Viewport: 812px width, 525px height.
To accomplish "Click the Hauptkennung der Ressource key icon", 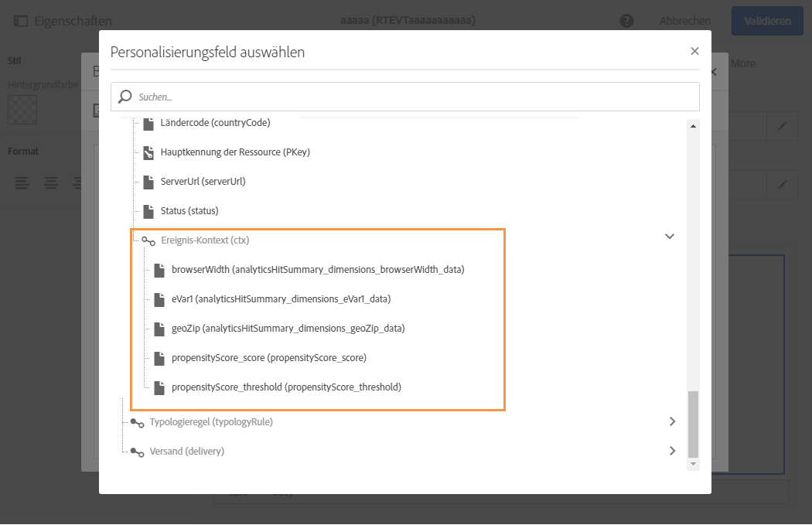I will [x=148, y=152].
